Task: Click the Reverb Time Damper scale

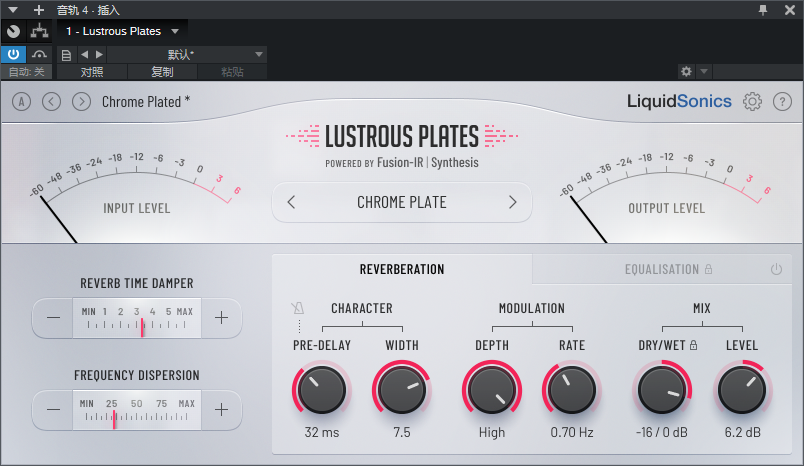Action: pos(137,318)
